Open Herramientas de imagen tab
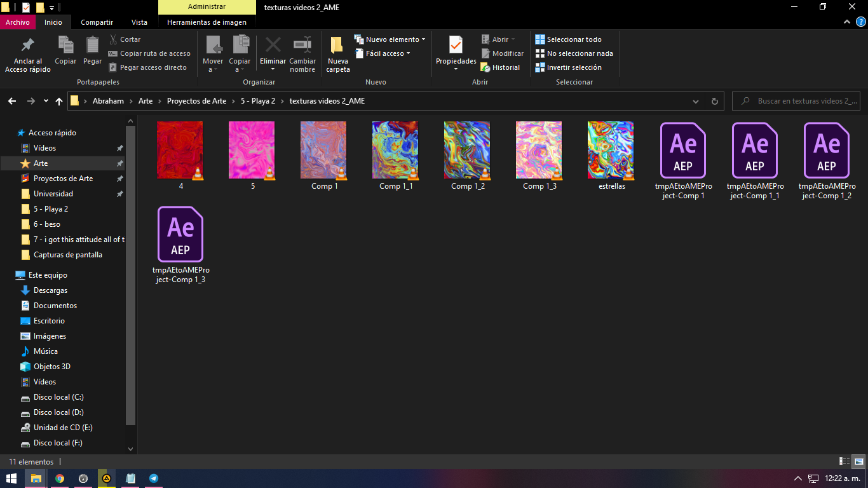Image resolution: width=868 pixels, height=488 pixels. tap(207, 22)
